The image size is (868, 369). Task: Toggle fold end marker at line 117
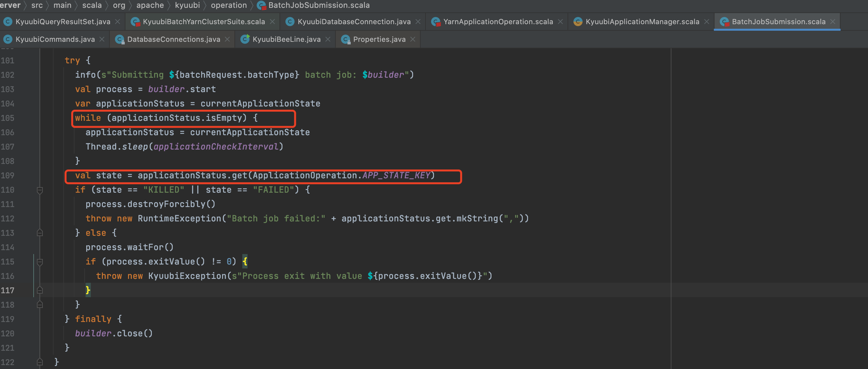[40, 290]
